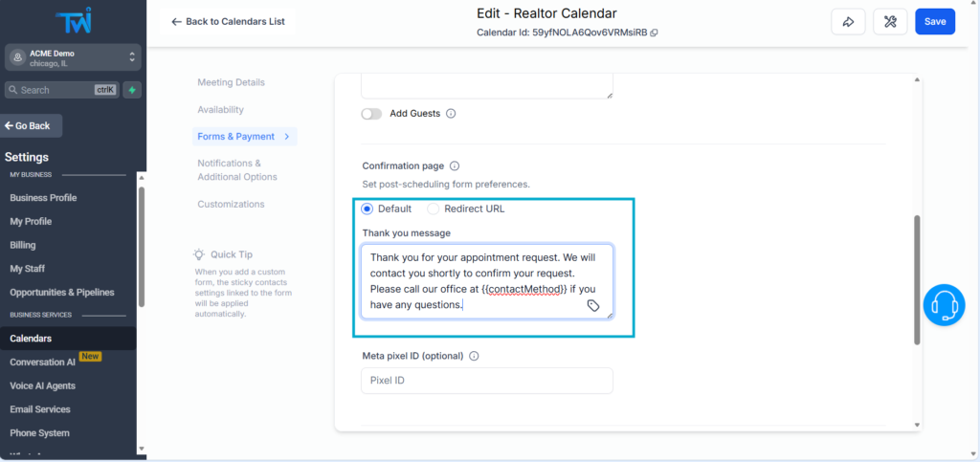The height and width of the screenshot is (462, 980).
Task: Open the headset support chat bubble
Action: (944, 305)
